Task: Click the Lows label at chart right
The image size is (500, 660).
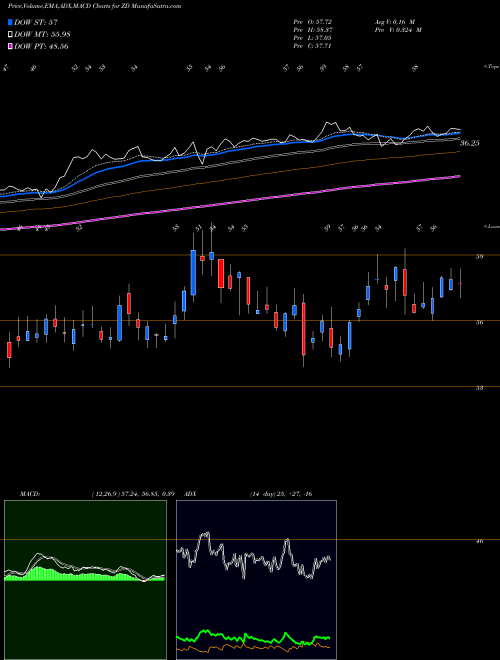Action: click(x=491, y=226)
